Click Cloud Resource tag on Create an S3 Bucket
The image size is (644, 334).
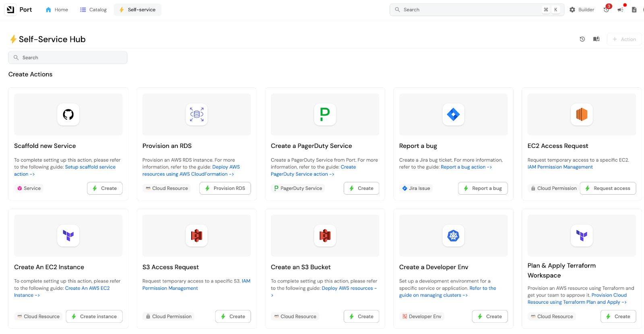tap(295, 316)
